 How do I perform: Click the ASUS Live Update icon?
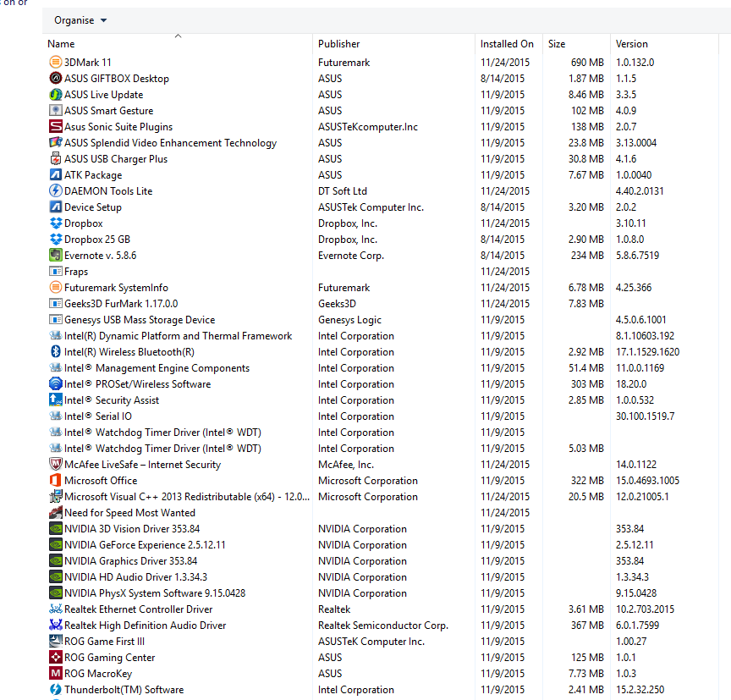tap(56, 94)
